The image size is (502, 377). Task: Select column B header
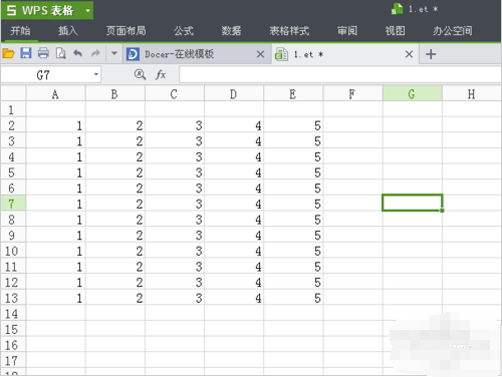115,94
